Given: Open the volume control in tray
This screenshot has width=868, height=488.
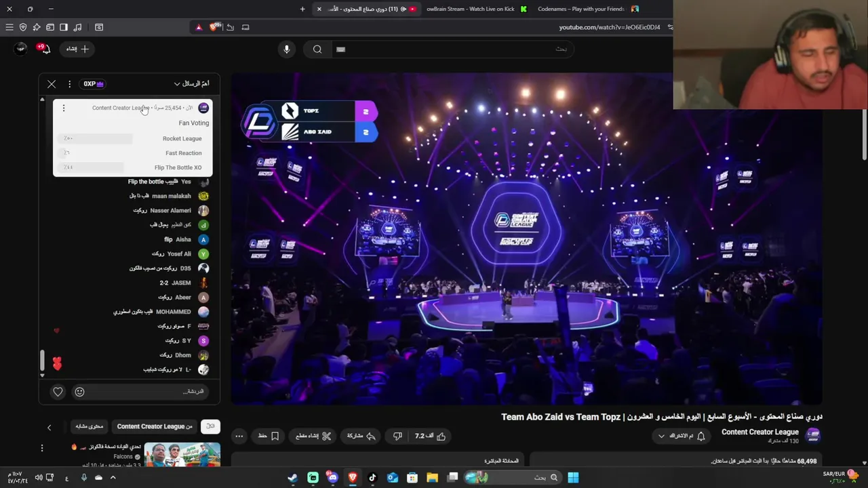Looking at the screenshot, I should point(39,478).
